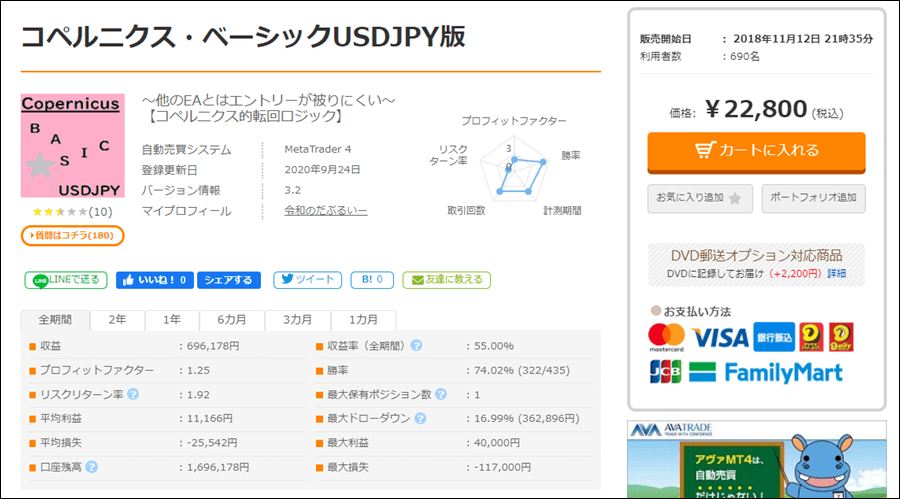Click the 銀行振込 bank transfer icon
This screenshot has width=900, height=499.
tap(774, 337)
